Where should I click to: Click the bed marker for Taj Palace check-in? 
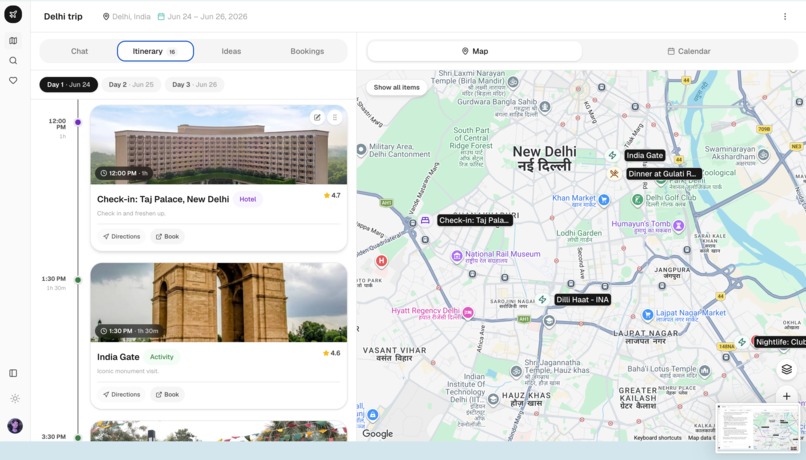(425, 220)
